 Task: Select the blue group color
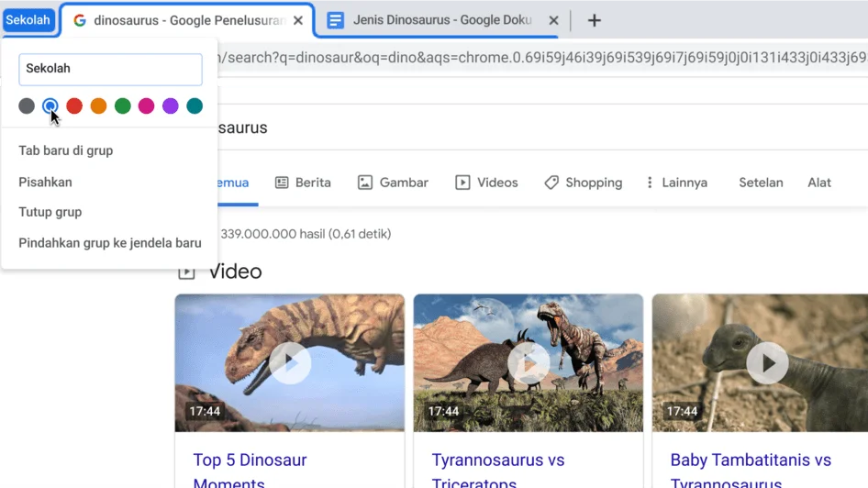(x=50, y=106)
